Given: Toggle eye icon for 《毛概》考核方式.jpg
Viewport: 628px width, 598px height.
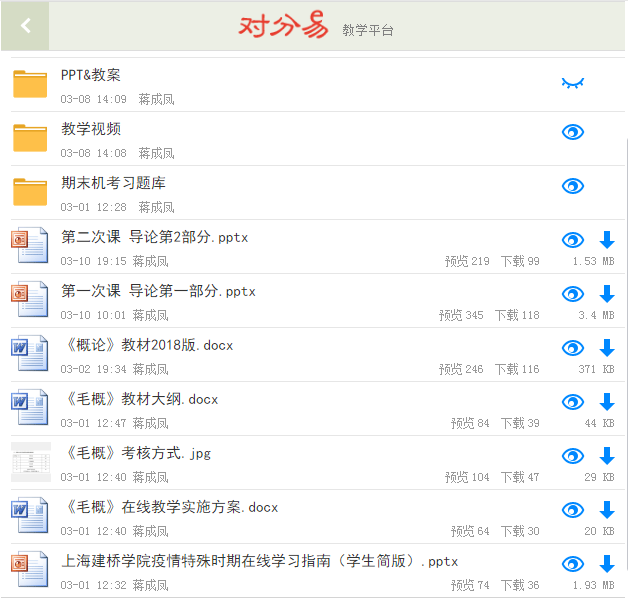Looking at the screenshot, I should (572, 456).
